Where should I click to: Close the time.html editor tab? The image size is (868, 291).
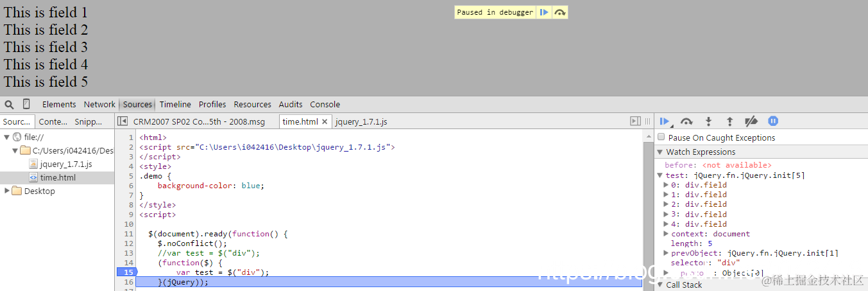325,121
